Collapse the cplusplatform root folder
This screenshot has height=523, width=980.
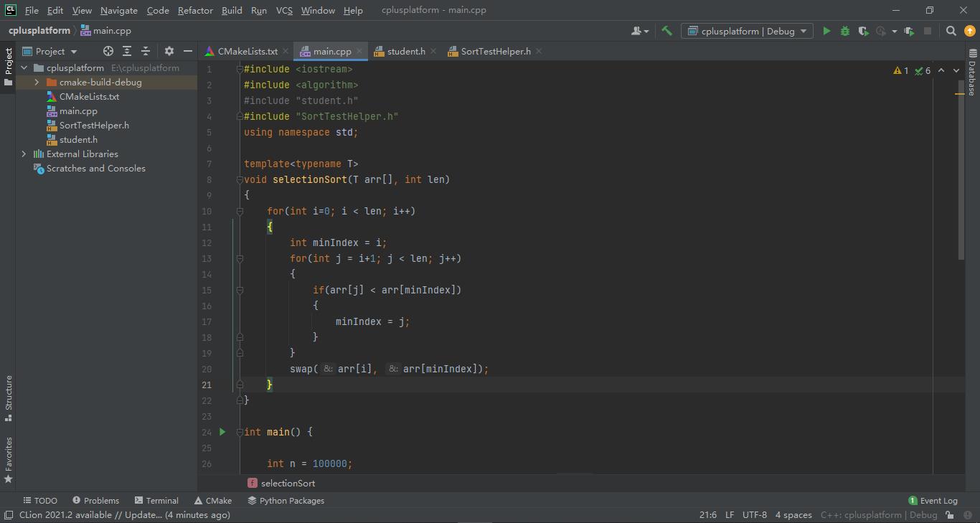click(24, 67)
